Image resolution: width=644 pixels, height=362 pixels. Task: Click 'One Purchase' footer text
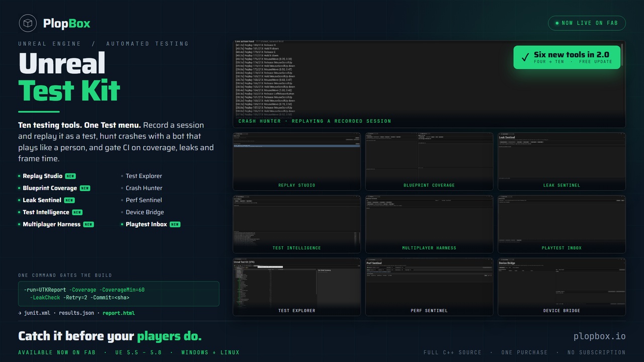524,352
